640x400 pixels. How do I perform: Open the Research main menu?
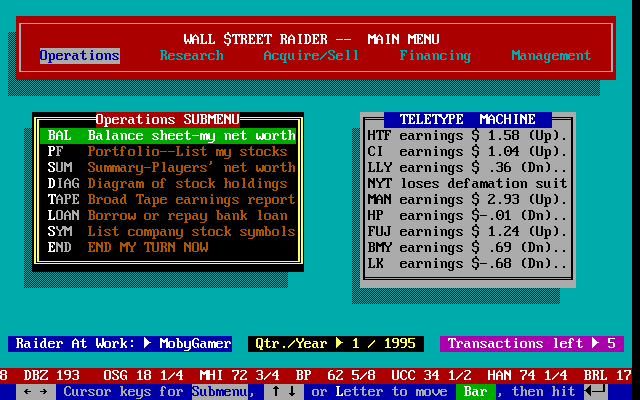[x=191, y=56]
